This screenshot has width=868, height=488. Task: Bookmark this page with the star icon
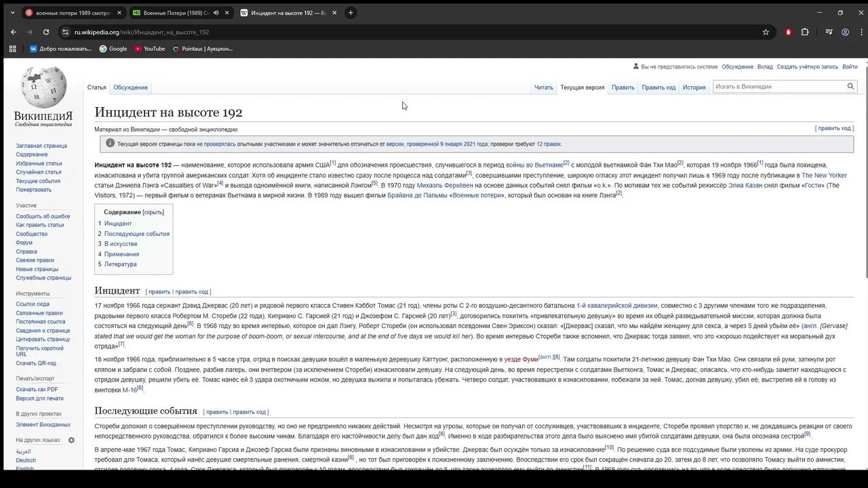766,32
